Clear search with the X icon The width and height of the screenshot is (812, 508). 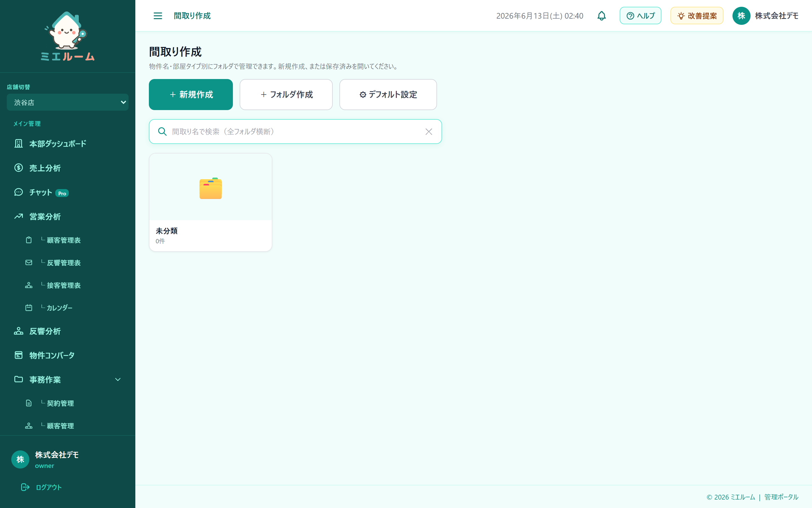coord(429,131)
